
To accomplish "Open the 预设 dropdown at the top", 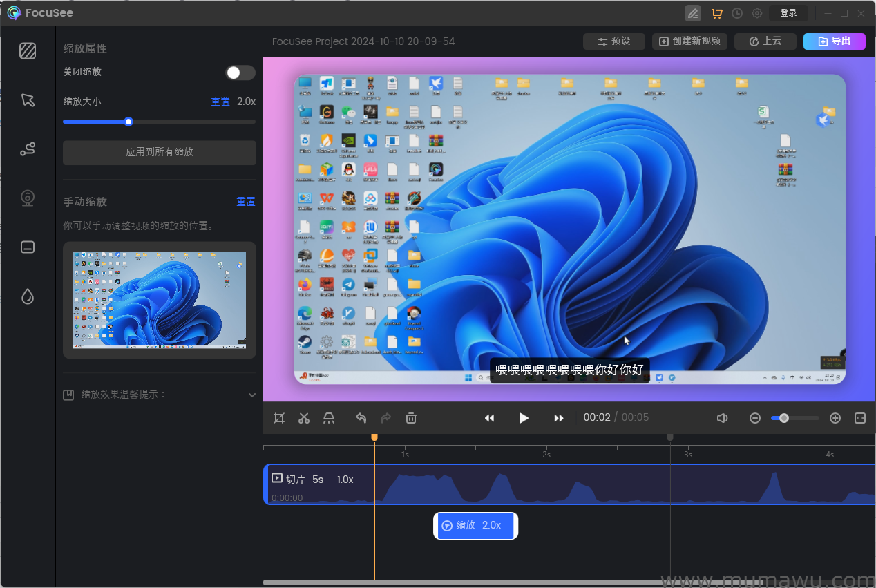I will pyautogui.click(x=613, y=41).
